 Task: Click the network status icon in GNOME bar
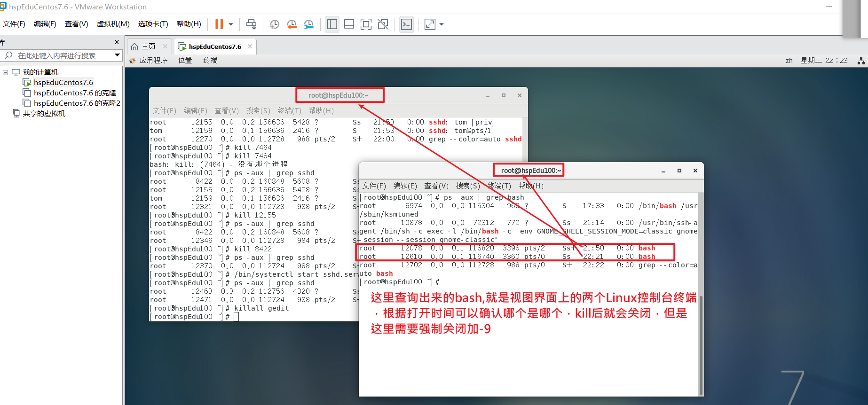pyautogui.click(x=860, y=61)
